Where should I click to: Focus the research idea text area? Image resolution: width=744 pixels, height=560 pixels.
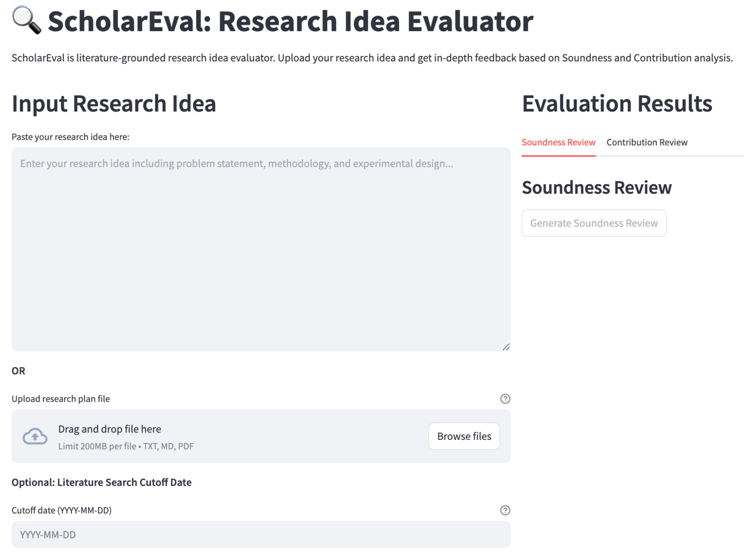coord(261,249)
